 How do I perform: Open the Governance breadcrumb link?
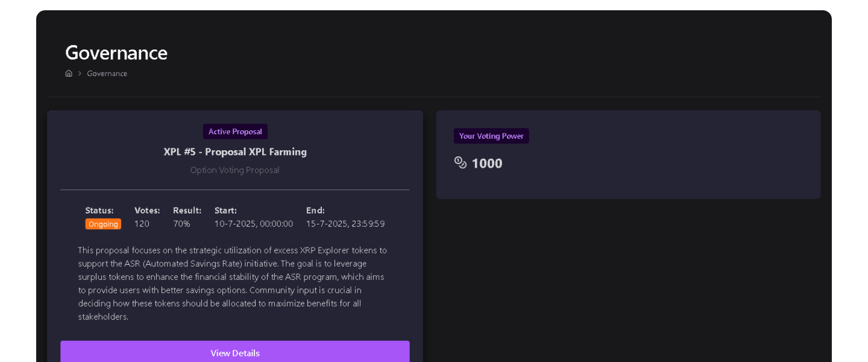click(107, 74)
